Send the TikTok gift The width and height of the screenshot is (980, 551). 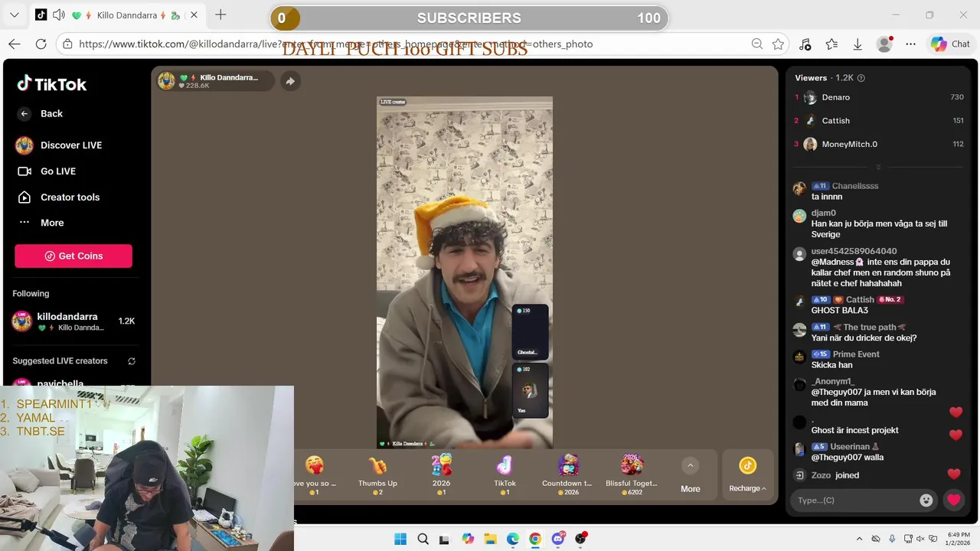coord(505,474)
